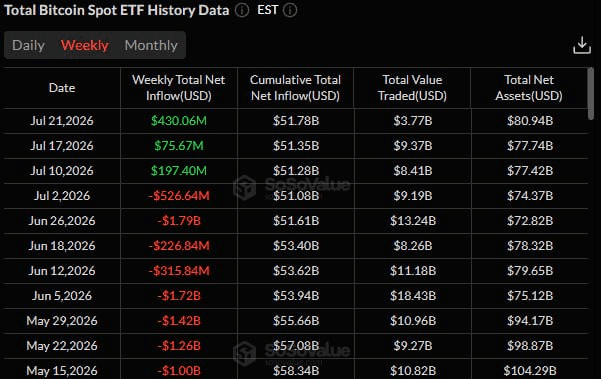Click the $3.77B traded value
The height and width of the screenshot is (379, 601).
coord(413,121)
